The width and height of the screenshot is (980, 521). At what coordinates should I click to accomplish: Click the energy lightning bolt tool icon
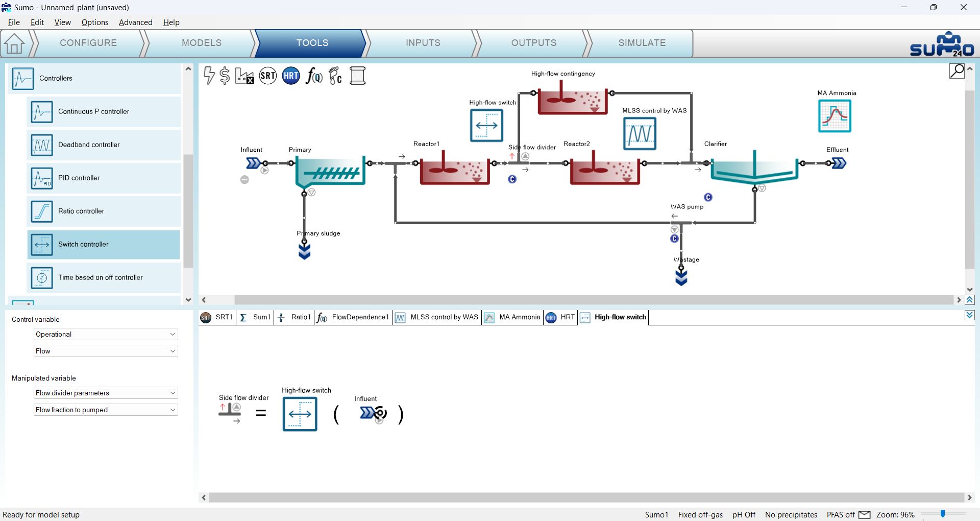(209, 76)
